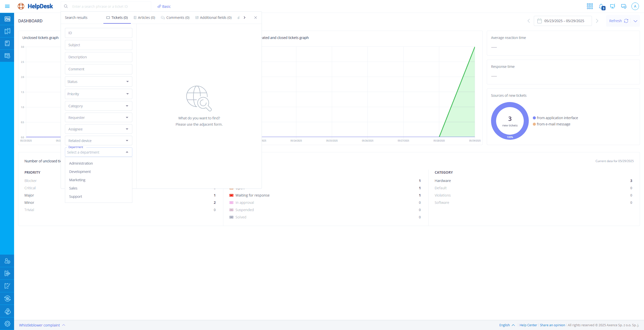
Task: Click the HelpDesk logo
Action: coord(35,6)
